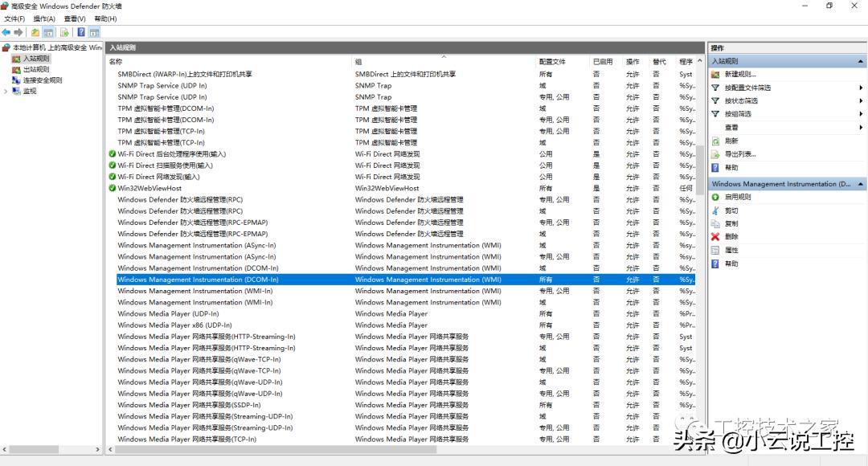Expand the 查看 (View) submenu in Actions
This screenshot has width=868, height=466.
pyautogui.click(x=859, y=126)
